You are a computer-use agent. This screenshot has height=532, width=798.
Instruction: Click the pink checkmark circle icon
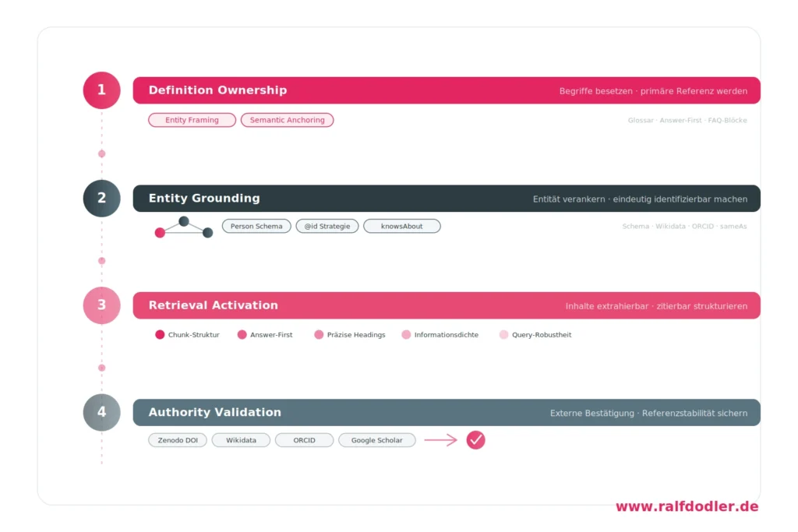coord(475,440)
